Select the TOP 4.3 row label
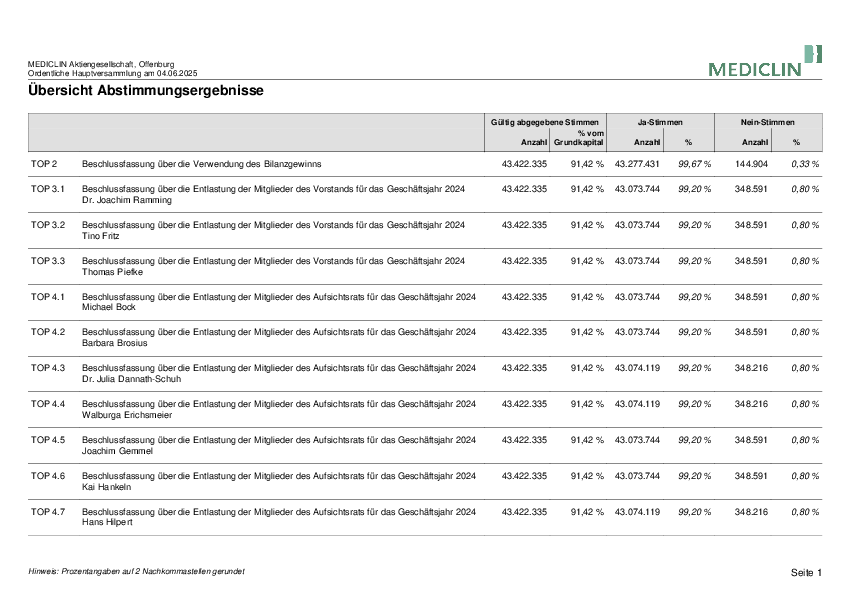The width and height of the screenshot is (842, 595). tap(48, 368)
